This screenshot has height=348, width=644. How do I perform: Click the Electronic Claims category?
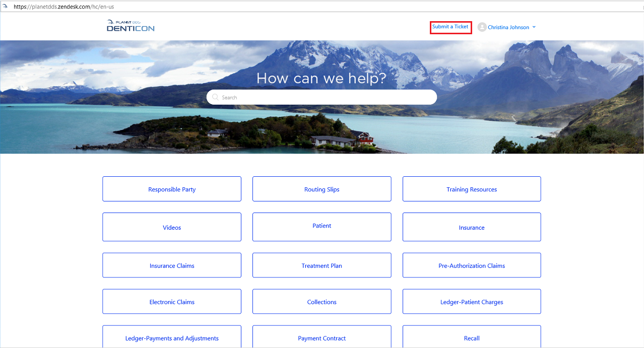[171, 301]
